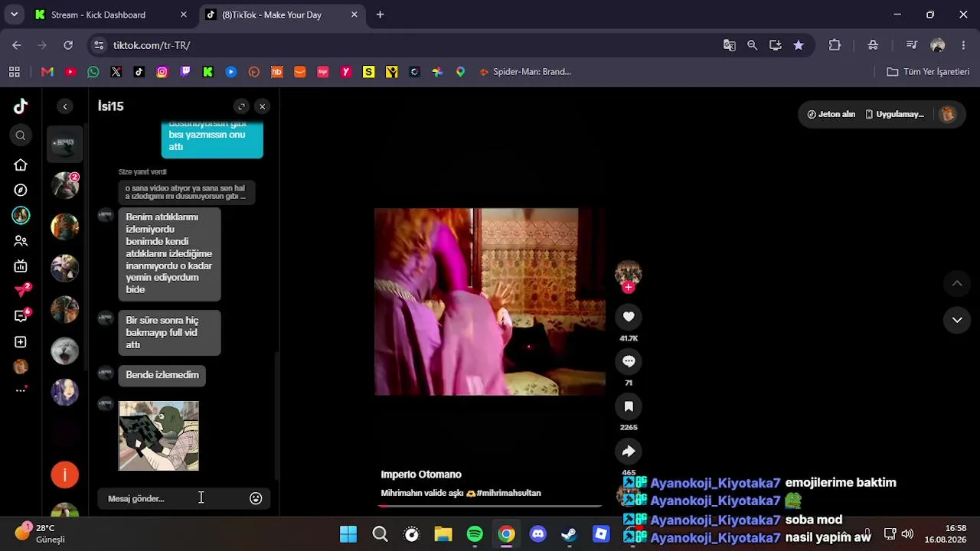Open the shared Pepe image in chat
This screenshot has height=551, width=980.
tap(158, 435)
